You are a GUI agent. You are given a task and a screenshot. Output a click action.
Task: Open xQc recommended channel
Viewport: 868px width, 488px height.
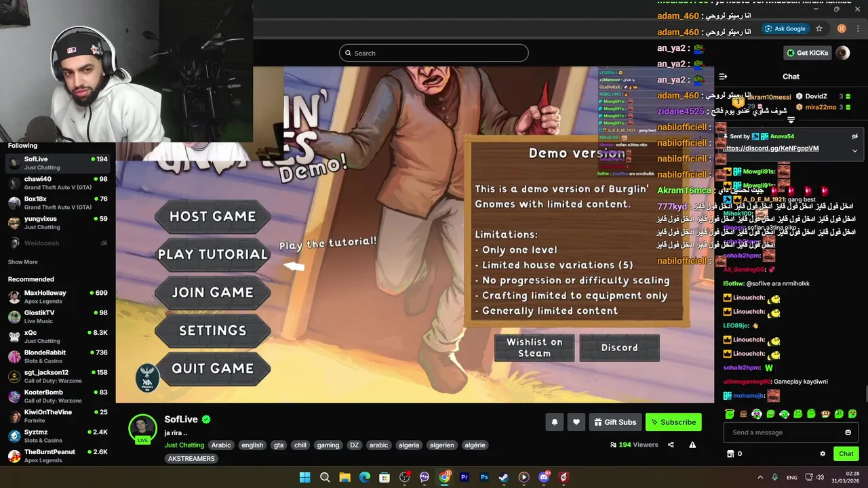tap(58, 336)
